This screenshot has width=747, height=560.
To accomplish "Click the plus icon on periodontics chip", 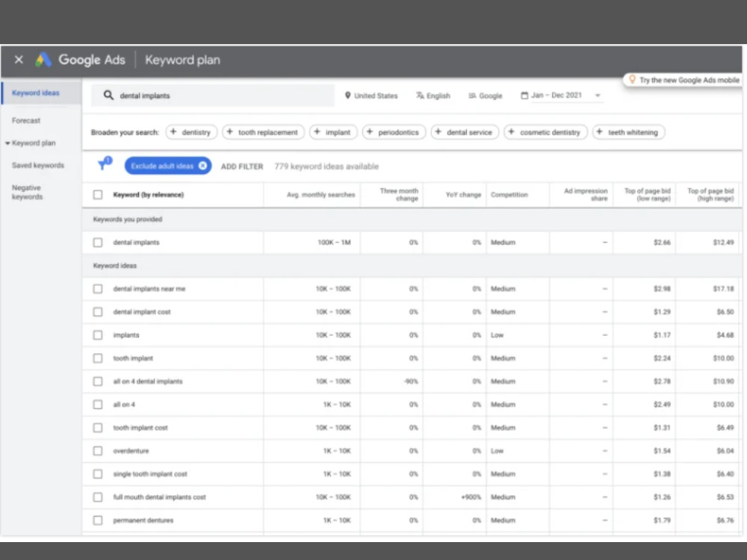I will click(370, 132).
